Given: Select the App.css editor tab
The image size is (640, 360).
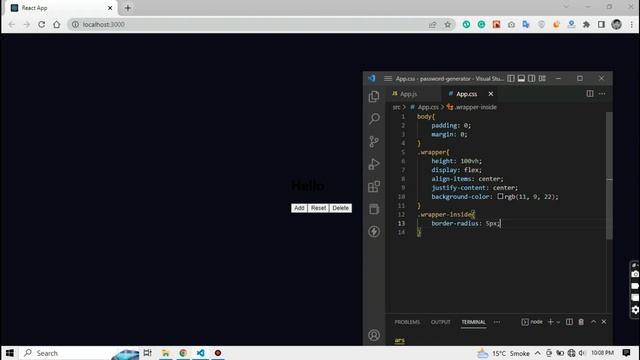Looking at the screenshot, I should tap(467, 94).
